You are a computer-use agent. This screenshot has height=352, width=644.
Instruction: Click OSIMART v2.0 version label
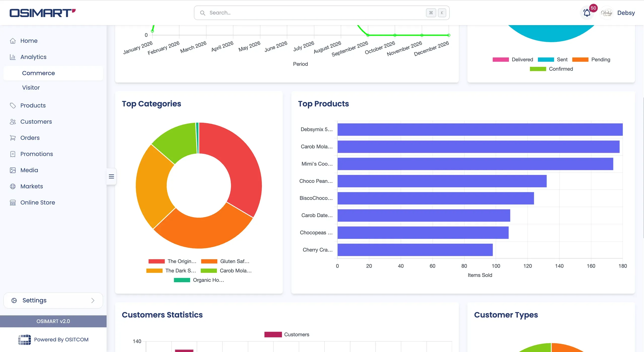[53, 321]
